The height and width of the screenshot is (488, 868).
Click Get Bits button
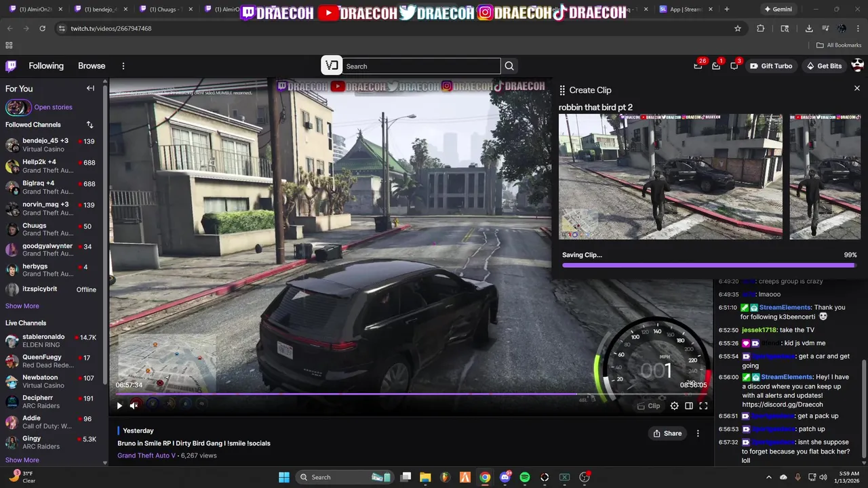(x=824, y=66)
